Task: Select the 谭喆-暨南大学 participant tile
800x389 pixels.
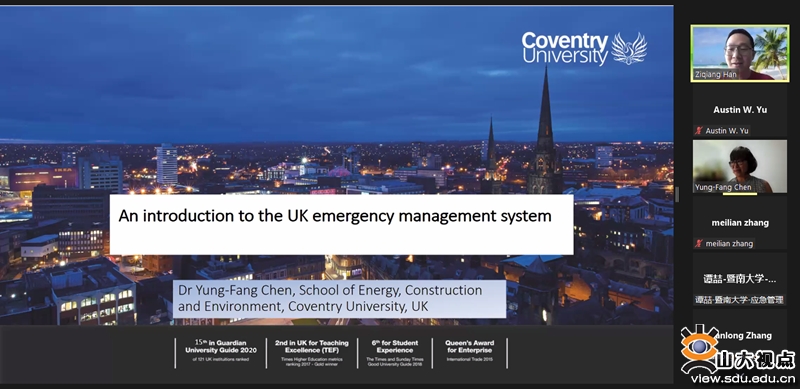Action: pos(740,280)
